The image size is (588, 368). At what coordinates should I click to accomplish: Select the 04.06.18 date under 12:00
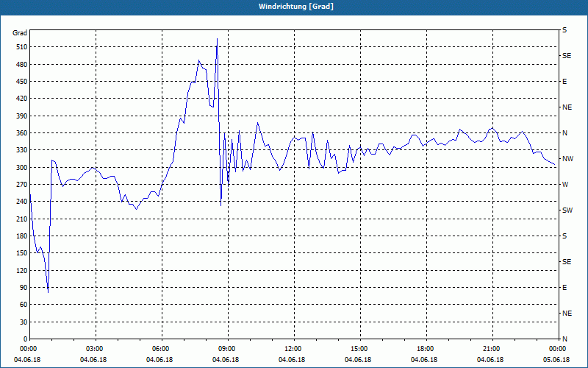[x=292, y=360]
